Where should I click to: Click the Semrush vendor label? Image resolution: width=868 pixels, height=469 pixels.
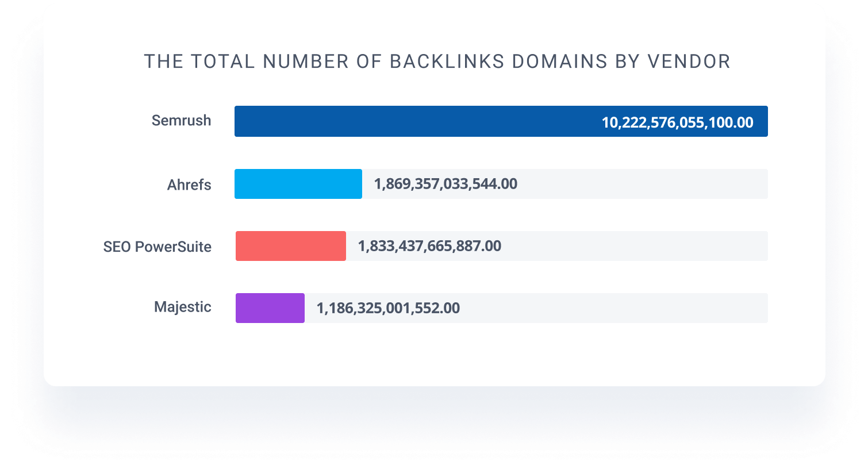pyautogui.click(x=181, y=121)
